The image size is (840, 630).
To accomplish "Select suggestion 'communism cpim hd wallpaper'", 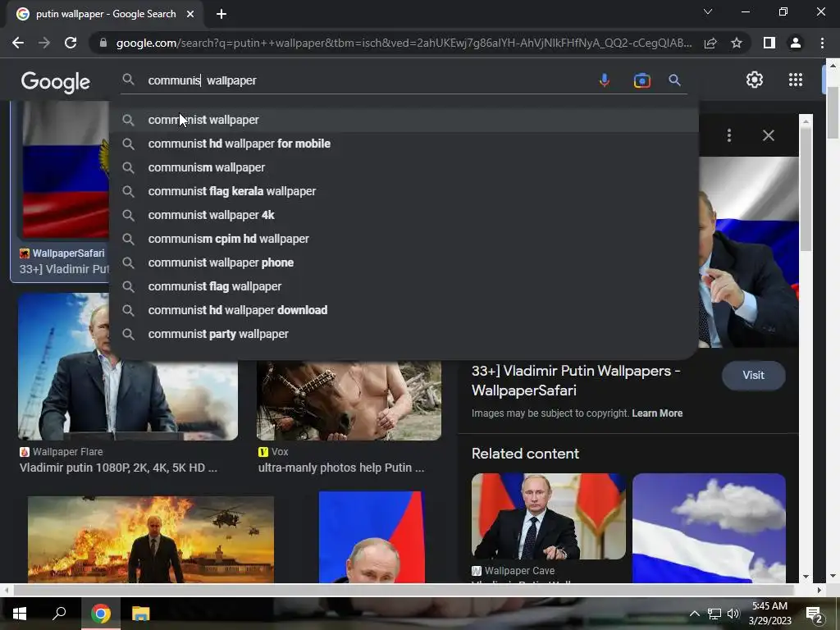I will tap(404, 239).
